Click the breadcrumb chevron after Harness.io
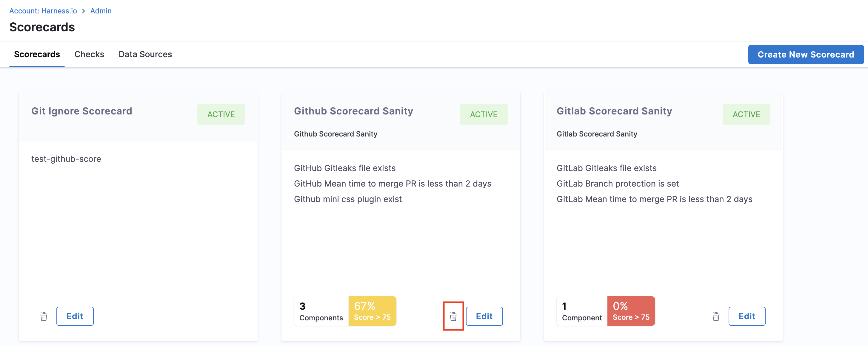This screenshot has width=868, height=346. click(84, 11)
